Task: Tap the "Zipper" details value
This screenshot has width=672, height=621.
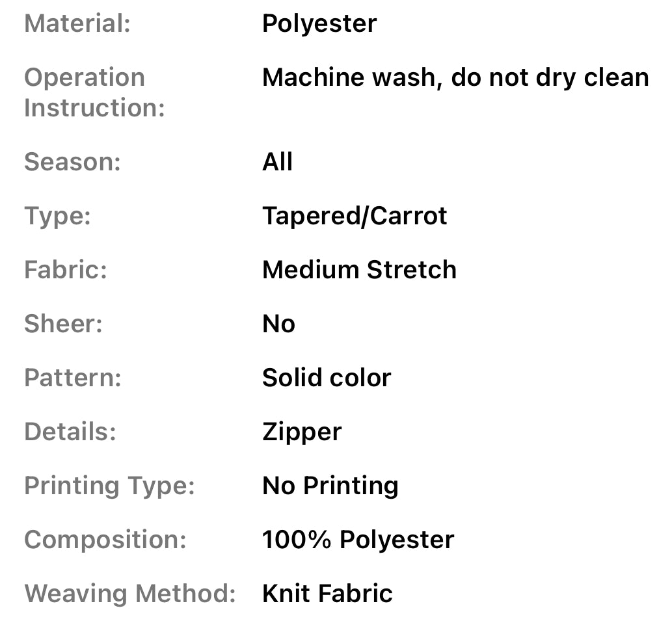Action: coord(302,432)
